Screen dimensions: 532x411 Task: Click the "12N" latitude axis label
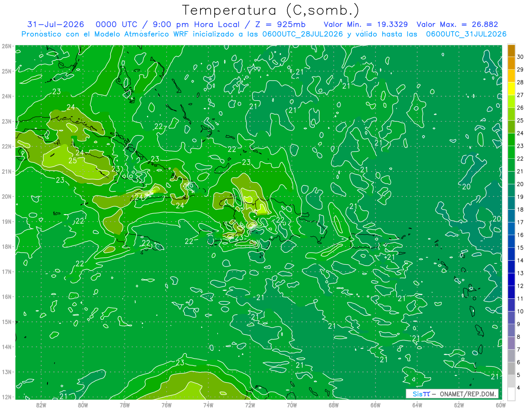[7, 397]
